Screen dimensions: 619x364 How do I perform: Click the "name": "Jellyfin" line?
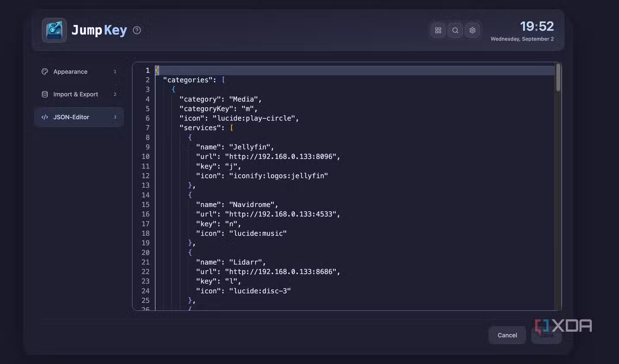(x=235, y=147)
